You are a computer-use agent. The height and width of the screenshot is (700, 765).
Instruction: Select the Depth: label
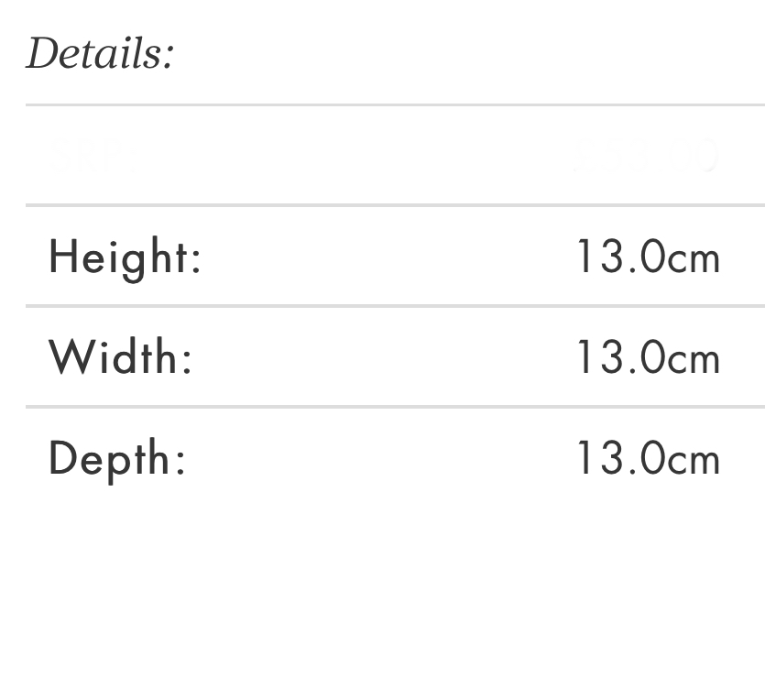click(x=117, y=457)
